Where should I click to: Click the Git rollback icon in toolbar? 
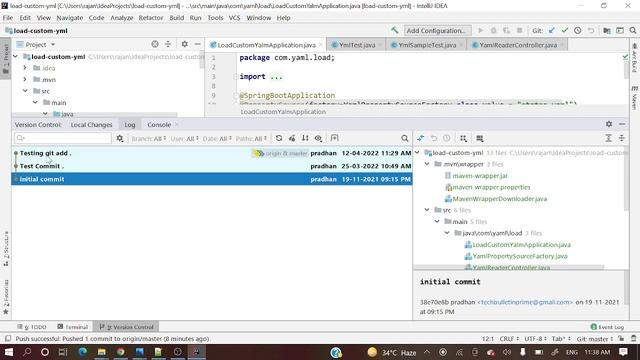click(x=591, y=31)
